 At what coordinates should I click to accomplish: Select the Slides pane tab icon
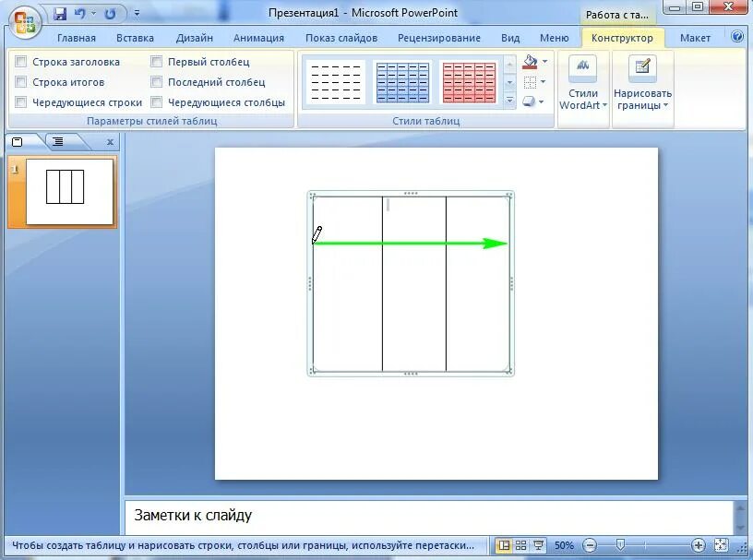click(18, 142)
